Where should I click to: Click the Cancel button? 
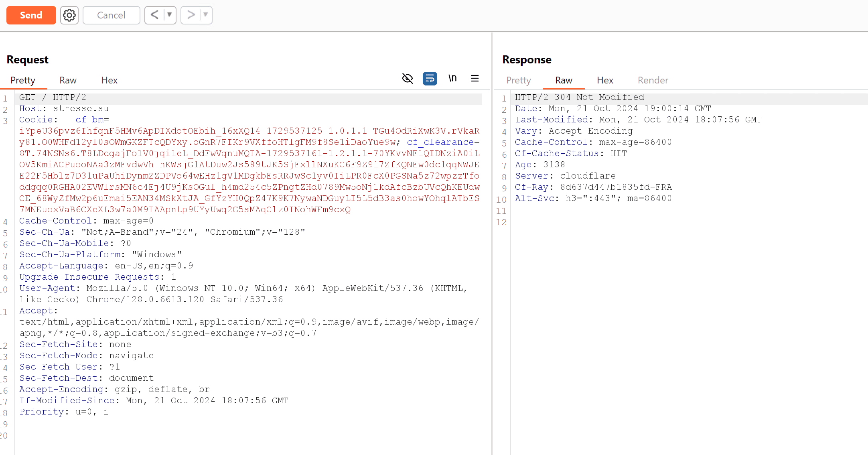point(111,15)
